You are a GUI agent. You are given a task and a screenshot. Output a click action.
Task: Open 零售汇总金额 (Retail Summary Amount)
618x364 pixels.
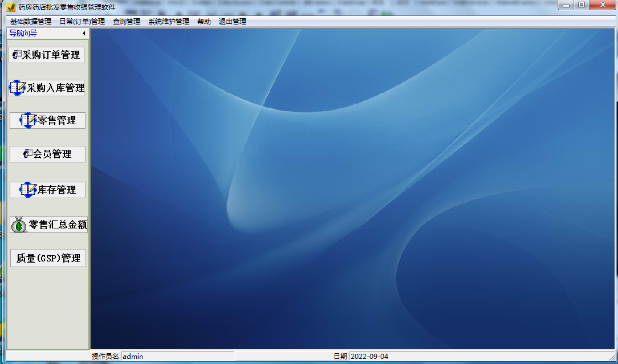tap(47, 224)
